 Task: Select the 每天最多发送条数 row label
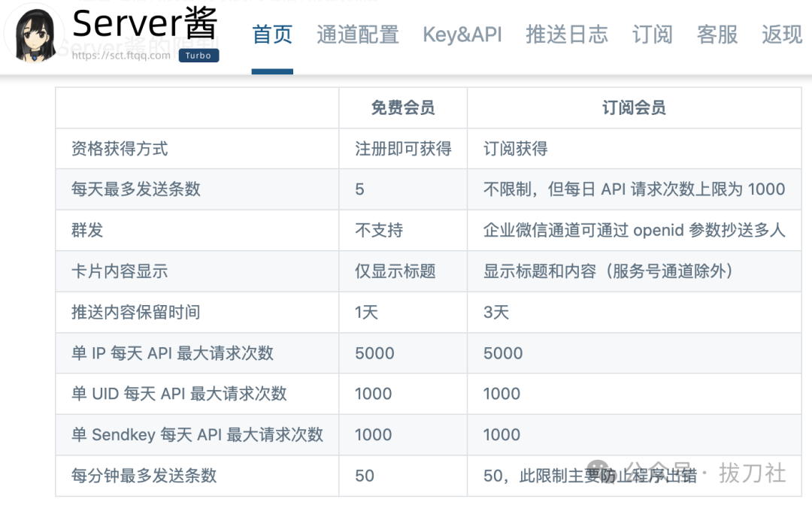135,189
